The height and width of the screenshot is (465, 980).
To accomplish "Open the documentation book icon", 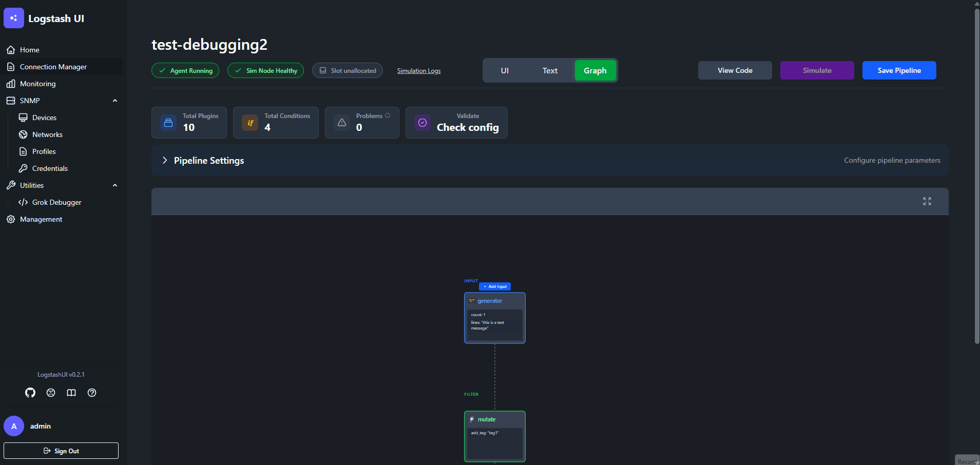I will (71, 393).
